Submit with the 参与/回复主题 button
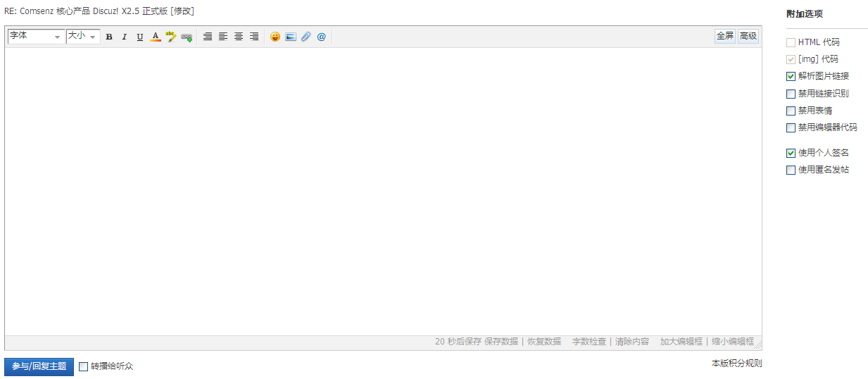This screenshot has width=868, height=379. point(39,366)
